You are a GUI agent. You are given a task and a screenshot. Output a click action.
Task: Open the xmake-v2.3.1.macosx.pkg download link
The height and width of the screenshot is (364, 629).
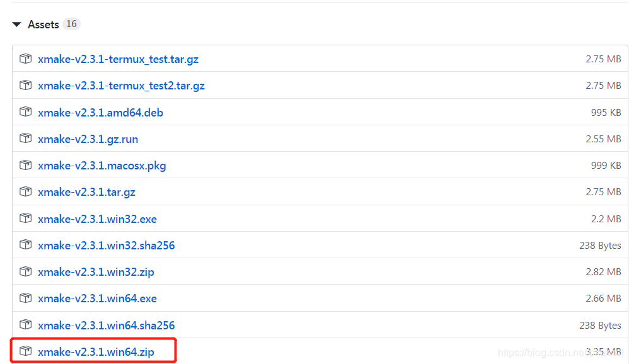coord(102,165)
